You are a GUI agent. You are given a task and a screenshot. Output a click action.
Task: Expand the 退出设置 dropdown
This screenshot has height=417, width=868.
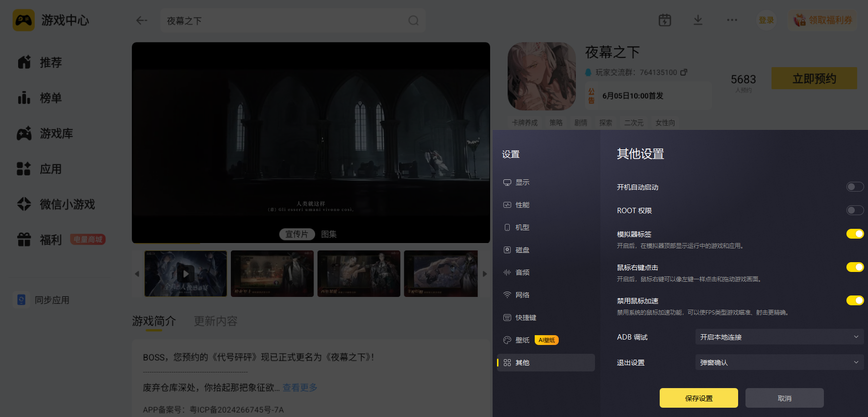click(x=779, y=362)
